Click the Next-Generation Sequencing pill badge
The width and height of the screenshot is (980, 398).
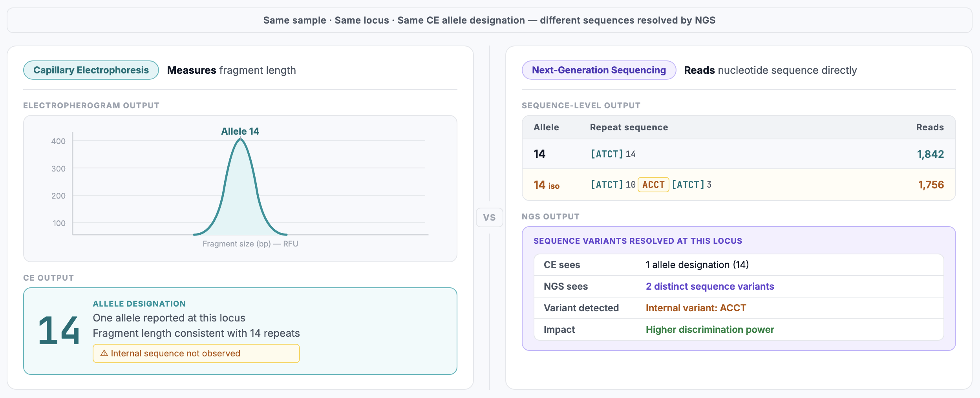599,70
